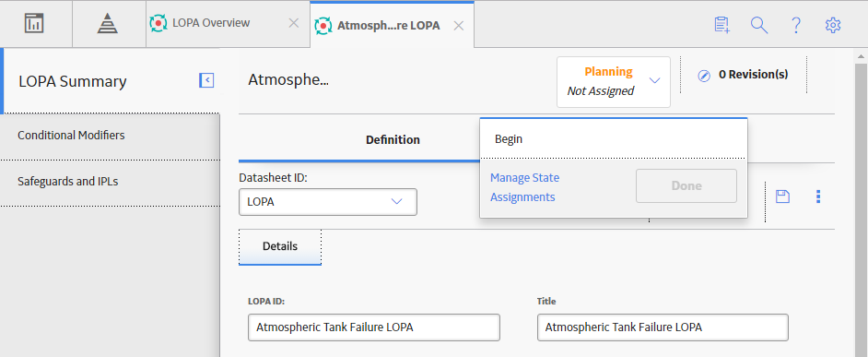The image size is (868, 357).
Task: Click the Atmosphe... record heading
Action: point(288,80)
